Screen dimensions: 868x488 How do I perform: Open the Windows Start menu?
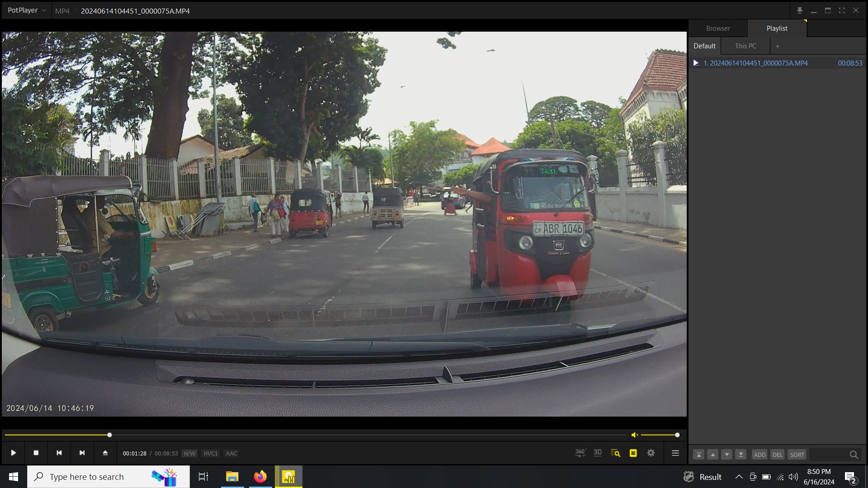point(14,477)
